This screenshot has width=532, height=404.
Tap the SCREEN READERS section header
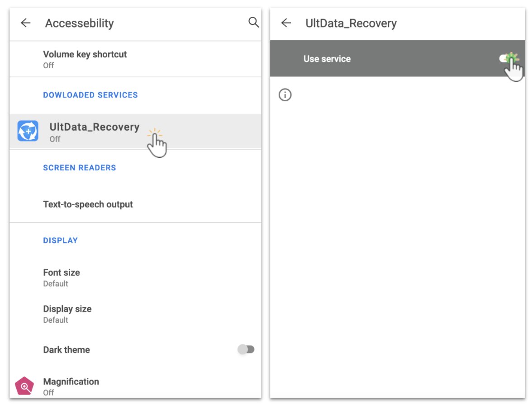tap(80, 168)
